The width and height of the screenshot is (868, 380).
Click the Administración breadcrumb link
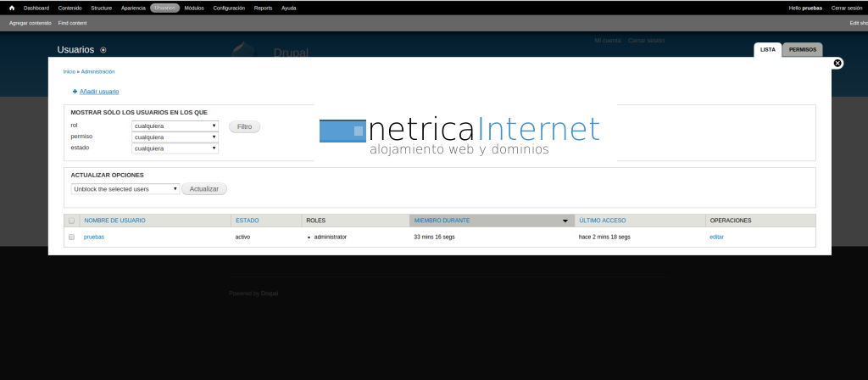pyautogui.click(x=98, y=71)
